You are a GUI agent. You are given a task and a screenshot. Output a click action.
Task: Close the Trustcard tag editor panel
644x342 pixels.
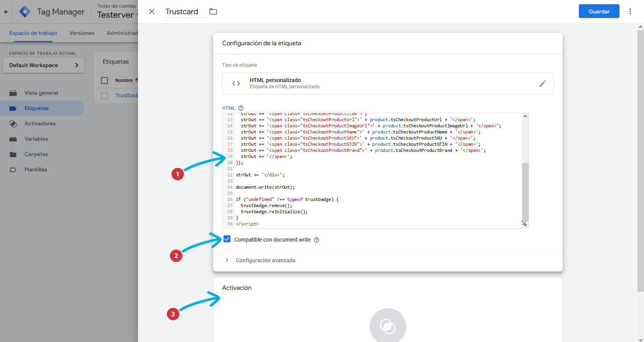(x=152, y=12)
